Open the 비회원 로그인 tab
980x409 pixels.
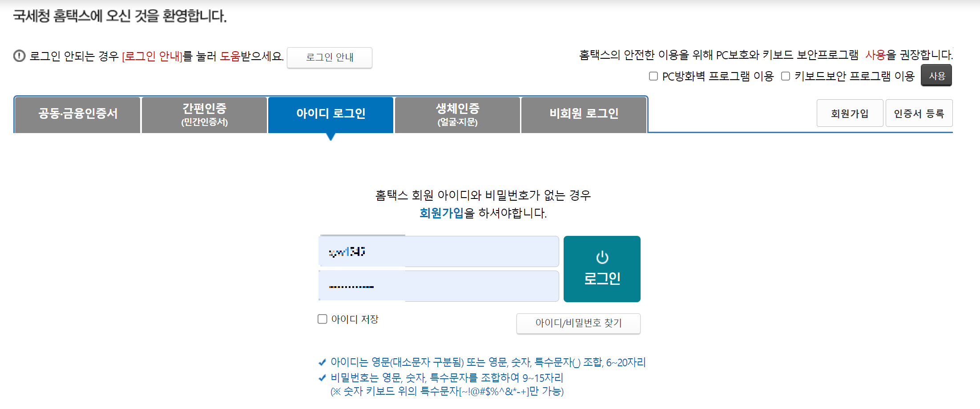click(x=584, y=114)
